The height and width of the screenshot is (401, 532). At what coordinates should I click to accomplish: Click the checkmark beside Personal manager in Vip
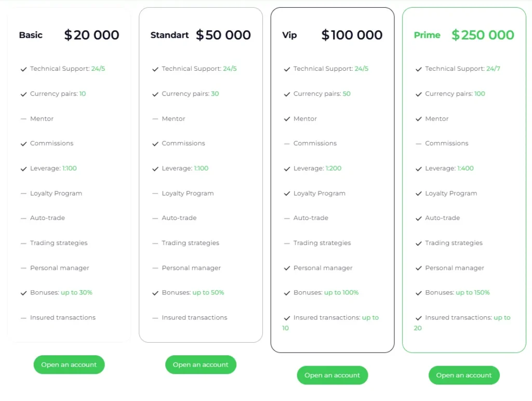[287, 268]
